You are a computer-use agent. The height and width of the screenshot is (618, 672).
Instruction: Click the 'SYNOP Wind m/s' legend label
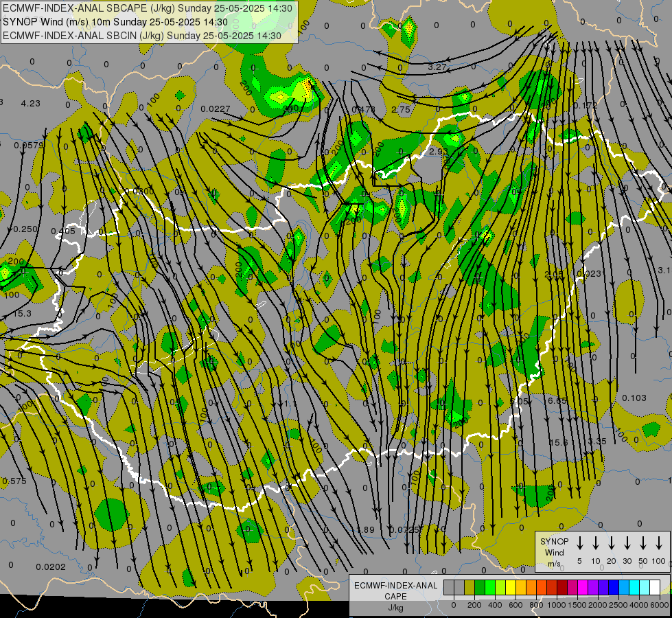tap(554, 553)
